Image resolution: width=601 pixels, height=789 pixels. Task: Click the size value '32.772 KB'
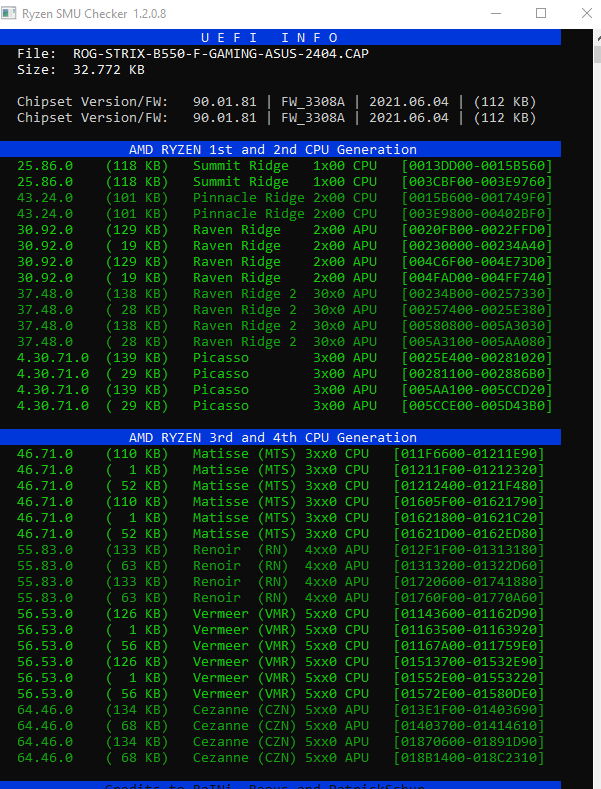[x=109, y=69]
